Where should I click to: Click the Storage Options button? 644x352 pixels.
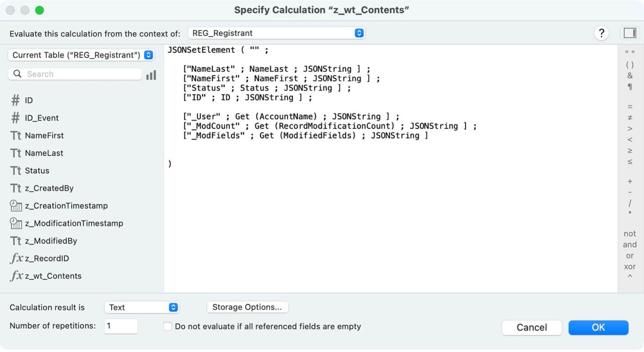(x=247, y=307)
